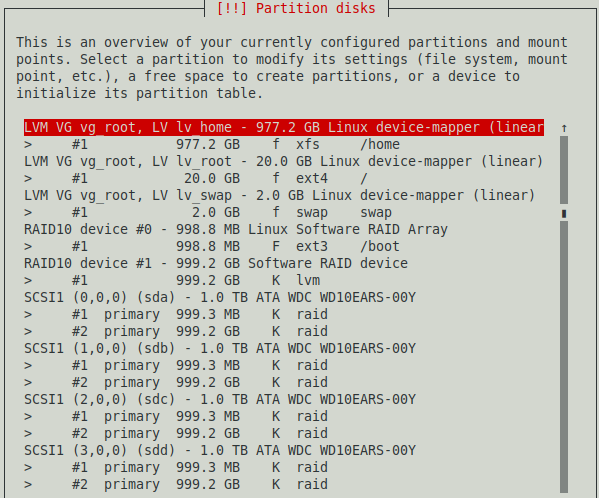
Task: Select the SCSI1 (1,0,0) sdb disk
Action: (x=284, y=348)
